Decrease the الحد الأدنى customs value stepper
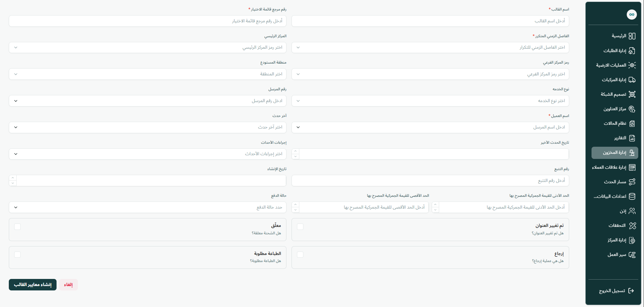This screenshot has width=644, height=307. point(436,210)
